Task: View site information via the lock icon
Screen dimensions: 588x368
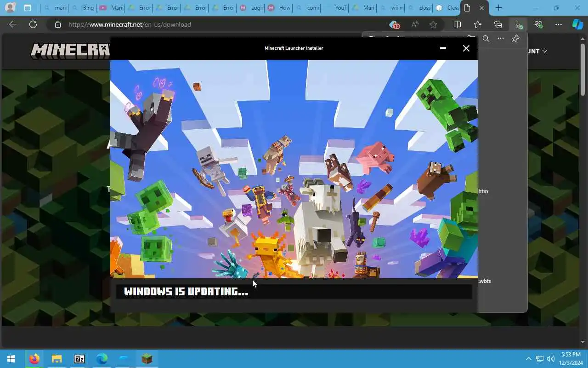Action: (57, 24)
